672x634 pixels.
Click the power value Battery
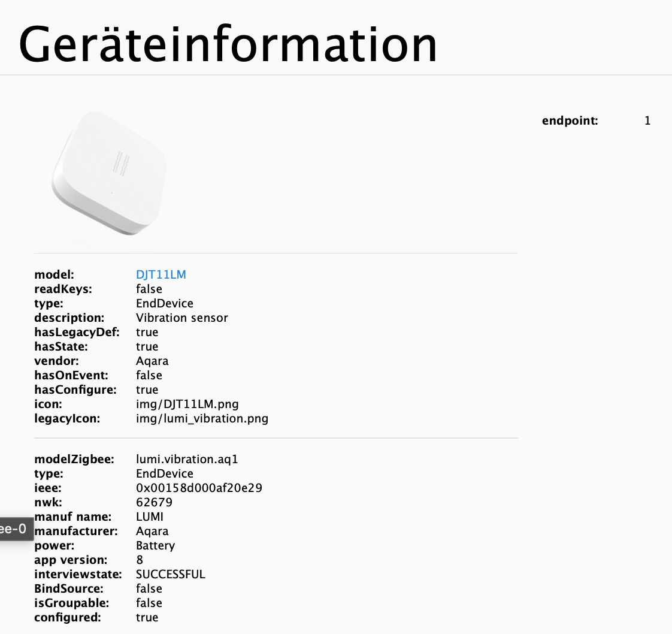(x=155, y=546)
